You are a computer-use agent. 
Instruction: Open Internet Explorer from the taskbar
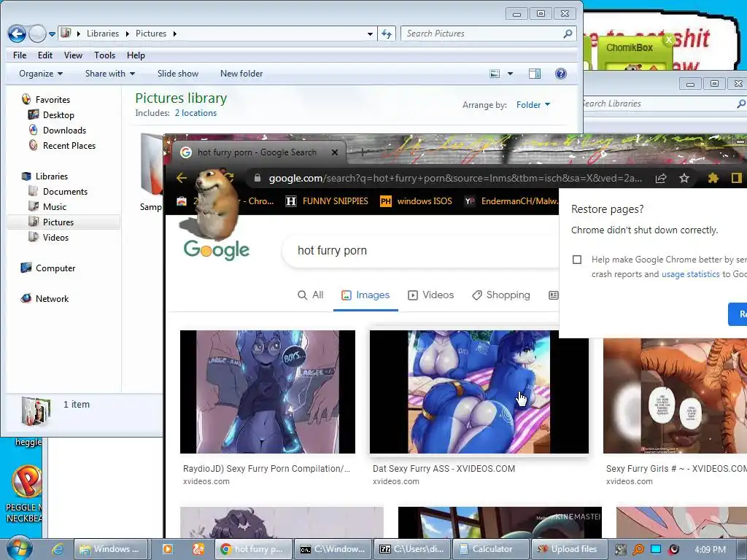point(58,549)
